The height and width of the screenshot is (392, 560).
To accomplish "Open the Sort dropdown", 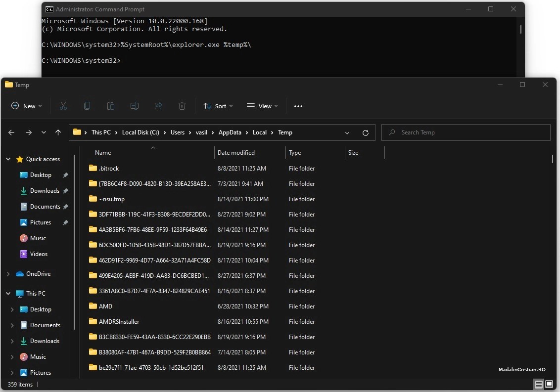I will (218, 106).
